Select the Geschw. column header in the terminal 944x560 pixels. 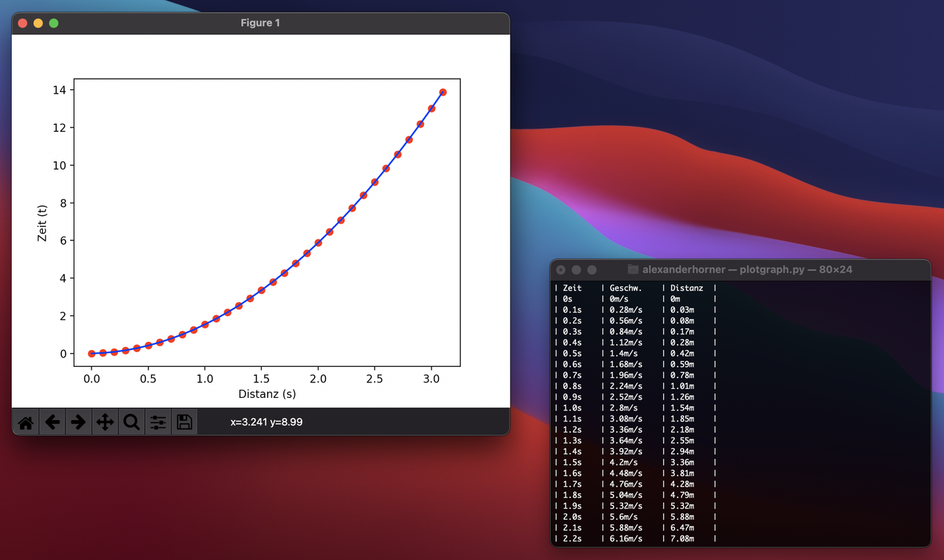pyautogui.click(x=627, y=287)
